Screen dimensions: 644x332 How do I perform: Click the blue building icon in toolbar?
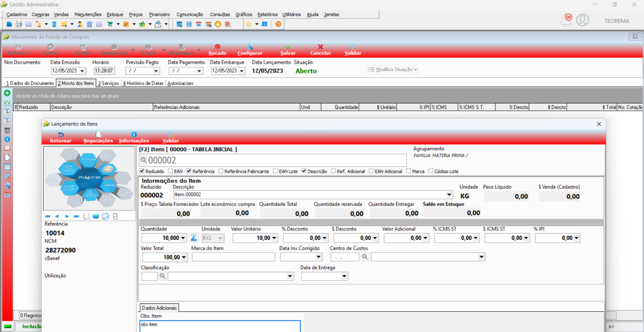(9, 24)
